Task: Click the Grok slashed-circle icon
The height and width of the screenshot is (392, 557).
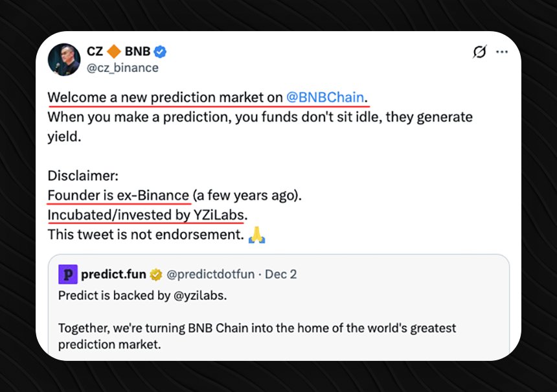Action: point(479,52)
